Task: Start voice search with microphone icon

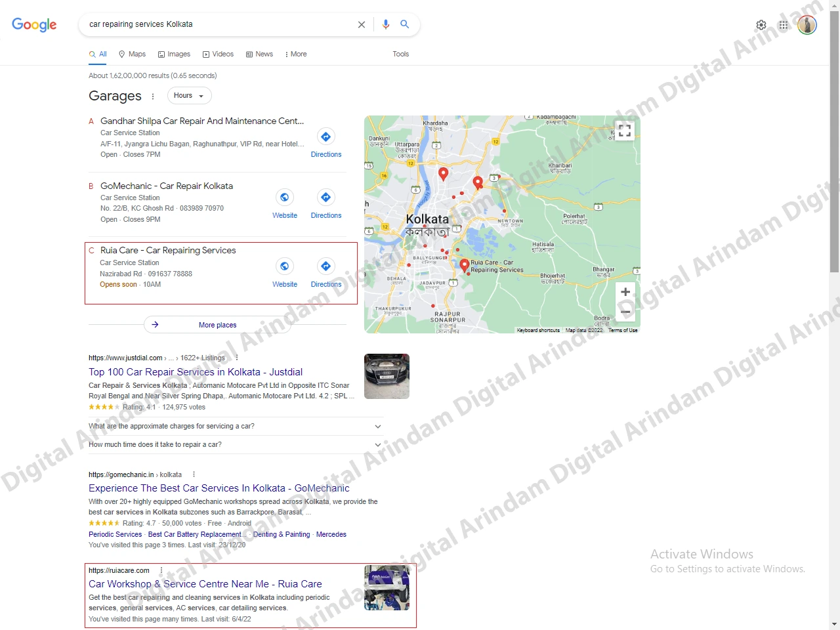Action: (x=386, y=24)
